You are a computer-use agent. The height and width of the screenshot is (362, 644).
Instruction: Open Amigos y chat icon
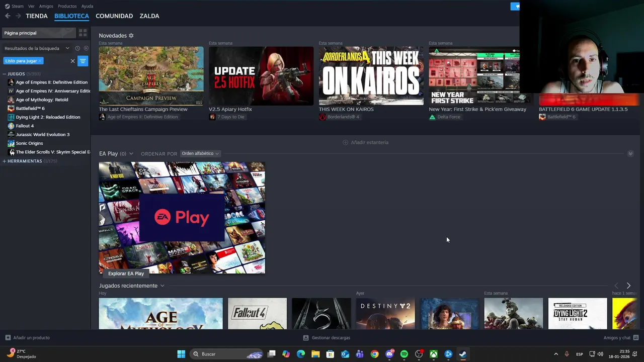[636, 338]
